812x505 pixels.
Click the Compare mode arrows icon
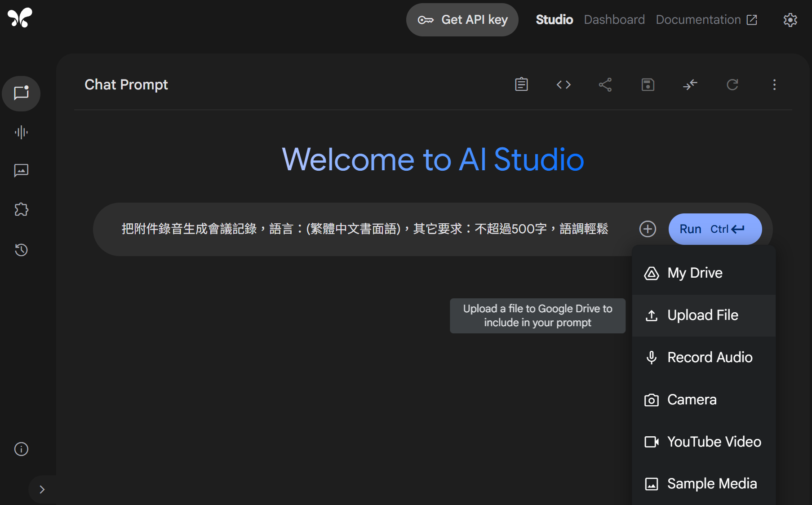pyautogui.click(x=690, y=84)
